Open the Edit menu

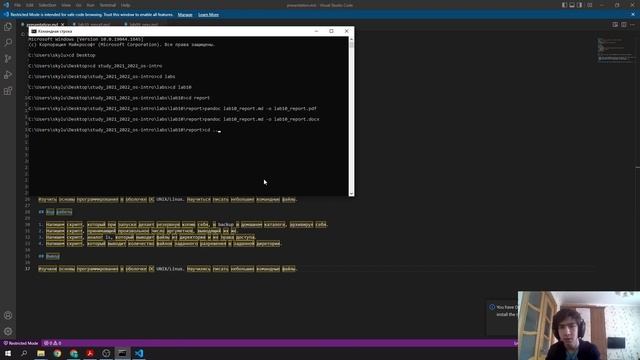tap(30, 5)
